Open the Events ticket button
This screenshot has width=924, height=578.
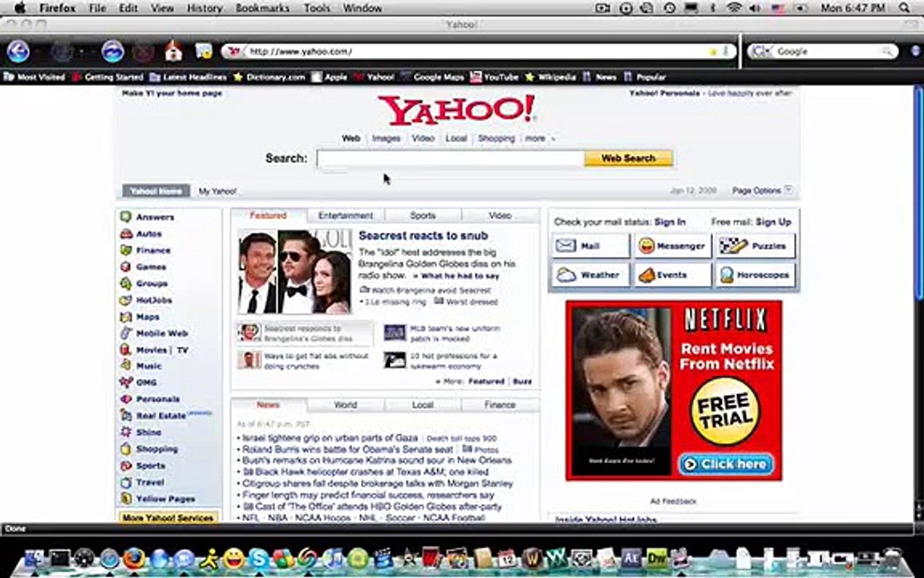[672, 275]
